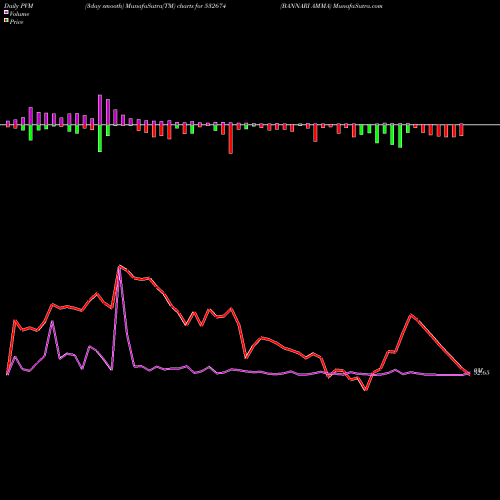
Task: Click the price value label at right end of lines
Action: 481,372
